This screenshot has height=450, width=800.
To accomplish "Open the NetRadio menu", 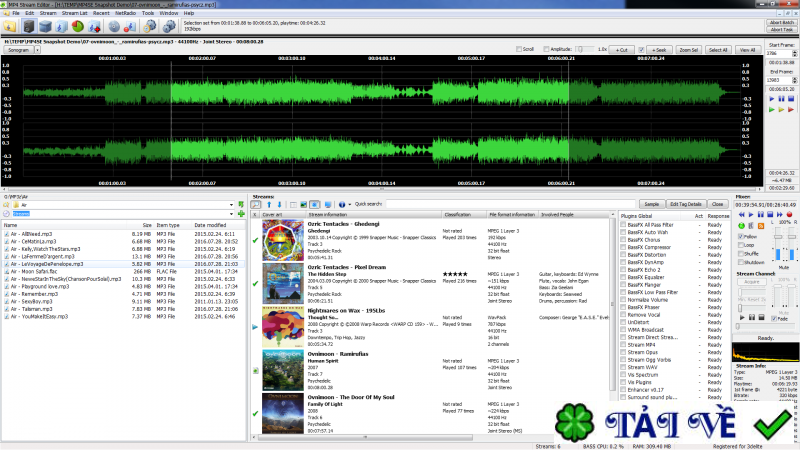I will coord(125,13).
